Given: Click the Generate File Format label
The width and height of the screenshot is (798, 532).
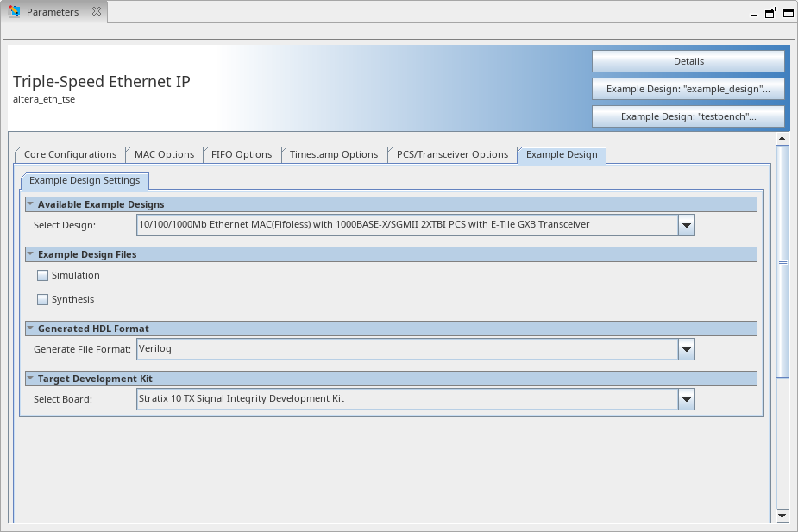Looking at the screenshot, I should 82,349.
